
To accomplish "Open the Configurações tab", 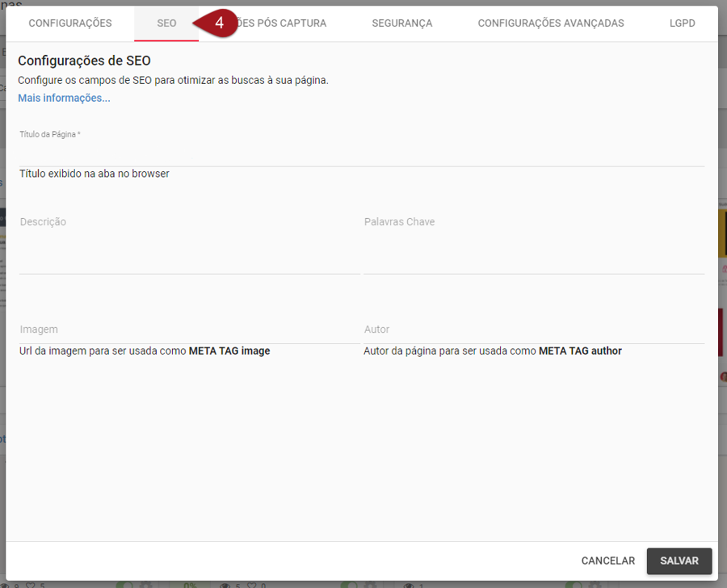I will (x=70, y=23).
